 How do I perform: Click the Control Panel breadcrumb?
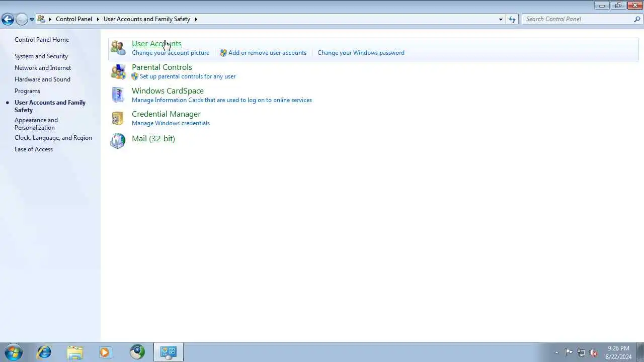click(x=74, y=19)
